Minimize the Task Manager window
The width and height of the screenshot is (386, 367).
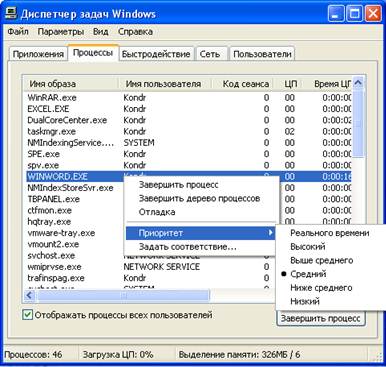tap(336, 14)
